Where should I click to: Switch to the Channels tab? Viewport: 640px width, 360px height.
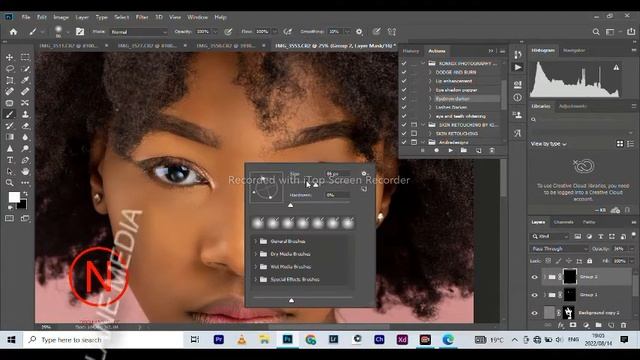pos(564,222)
